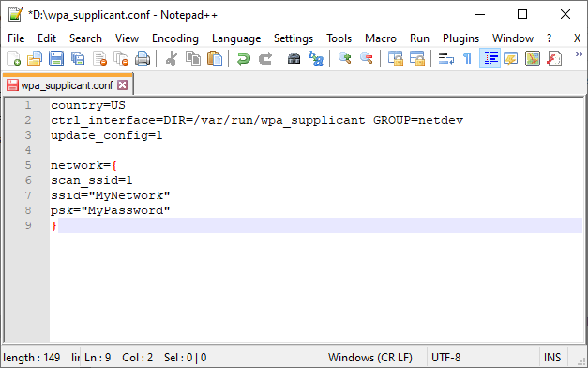Toggle show all characters pilcrow icon
The height and width of the screenshot is (368, 588).
click(x=467, y=58)
